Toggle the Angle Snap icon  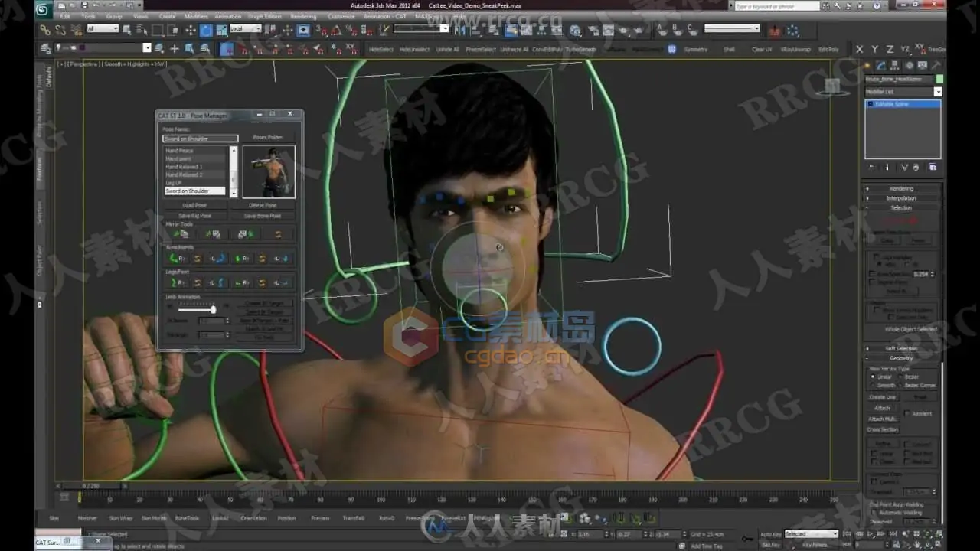point(336,31)
